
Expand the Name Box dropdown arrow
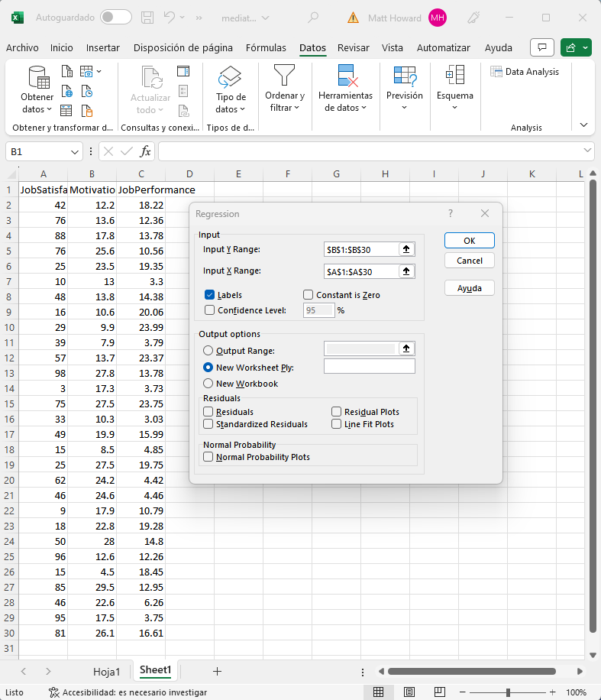point(75,152)
